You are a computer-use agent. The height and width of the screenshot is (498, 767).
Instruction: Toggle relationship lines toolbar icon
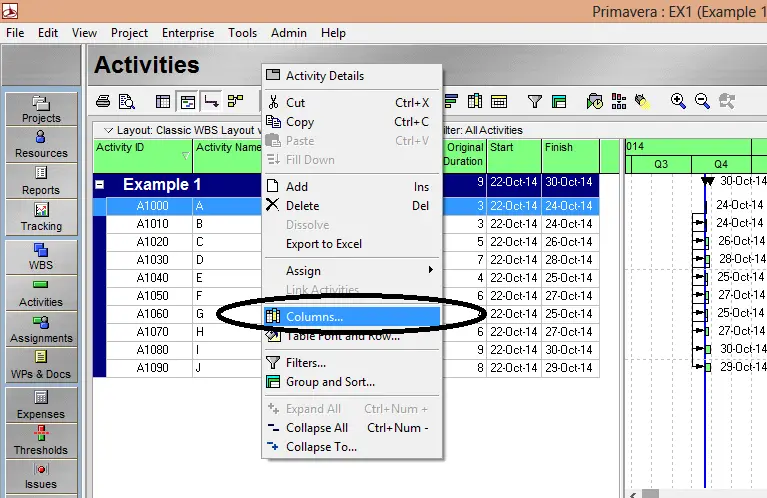click(x=211, y=101)
